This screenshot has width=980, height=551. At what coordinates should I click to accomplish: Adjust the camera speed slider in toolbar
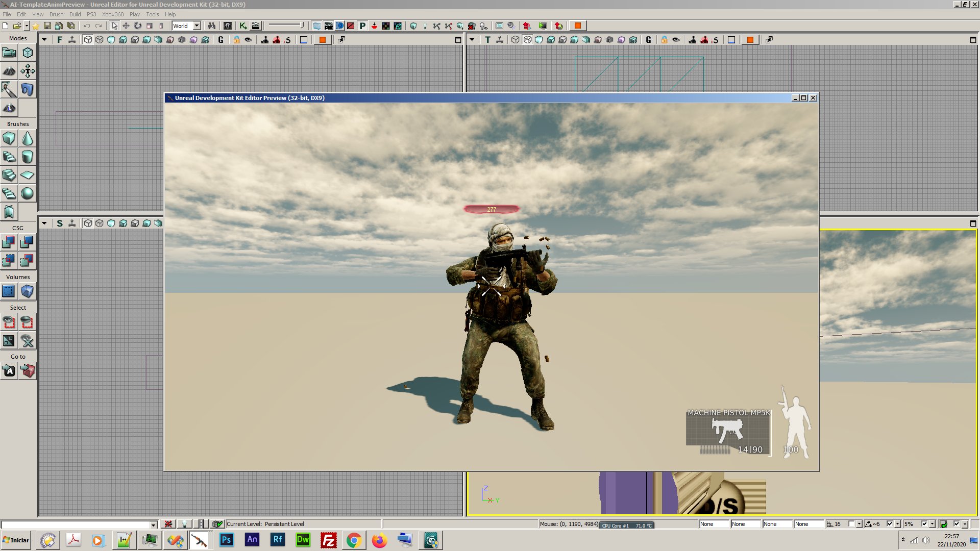(287, 26)
